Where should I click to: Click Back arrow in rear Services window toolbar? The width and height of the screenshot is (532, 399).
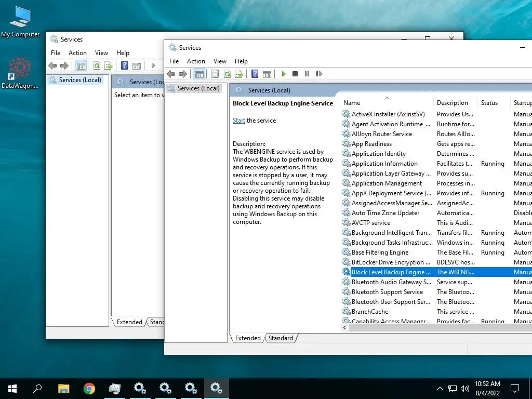pyautogui.click(x=52, y=65)
